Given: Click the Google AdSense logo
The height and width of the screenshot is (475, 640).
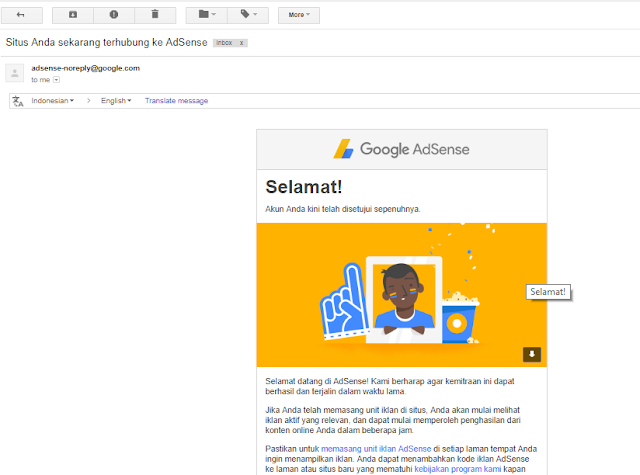Looking at the screenshot, I should point(401,149).
